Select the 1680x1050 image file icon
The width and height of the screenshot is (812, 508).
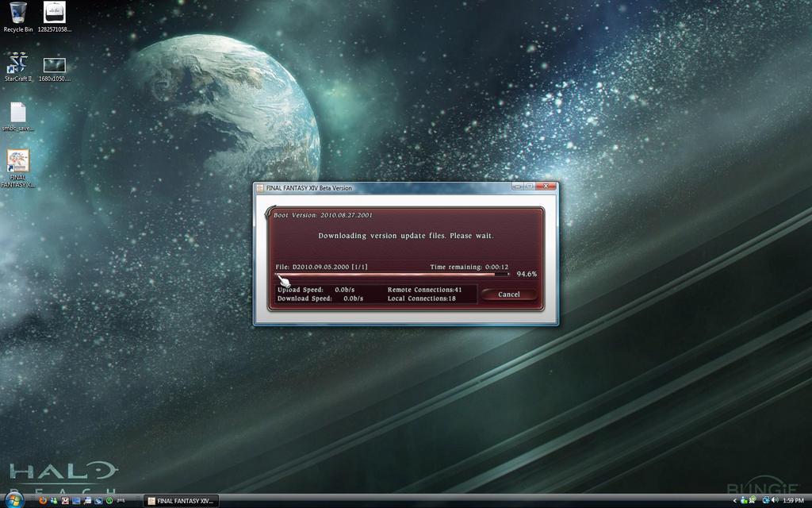pos(54,67)
